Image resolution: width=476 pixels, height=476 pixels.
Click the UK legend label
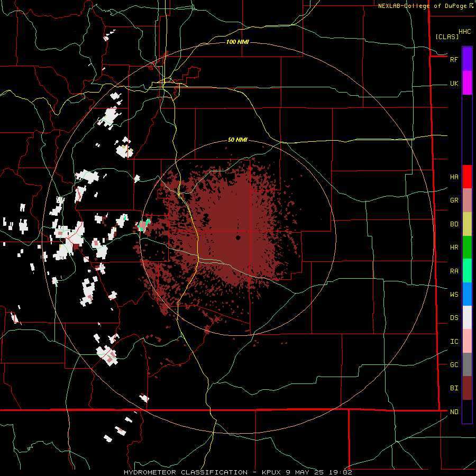tap(454, 83)
